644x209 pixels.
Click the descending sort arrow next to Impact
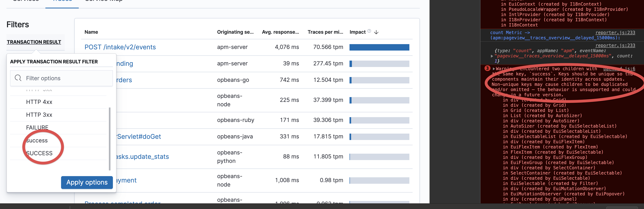click(x=376, y=32)
